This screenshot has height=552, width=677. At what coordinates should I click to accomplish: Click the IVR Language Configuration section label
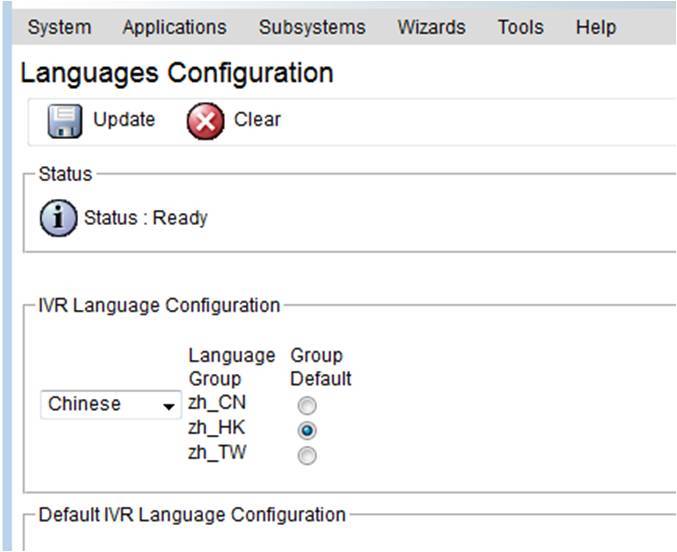[159, 305]
